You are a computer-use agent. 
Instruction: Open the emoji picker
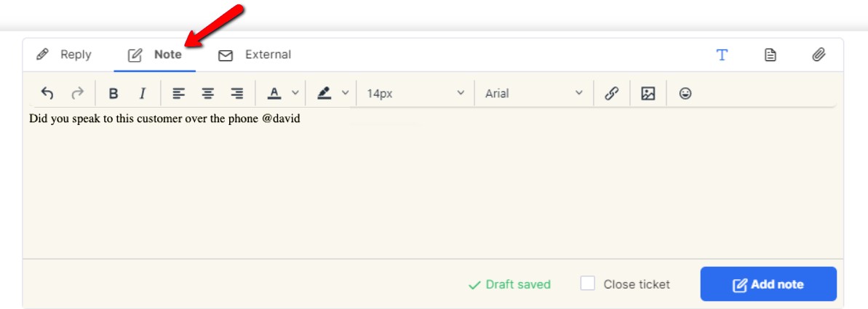point(685,93)
